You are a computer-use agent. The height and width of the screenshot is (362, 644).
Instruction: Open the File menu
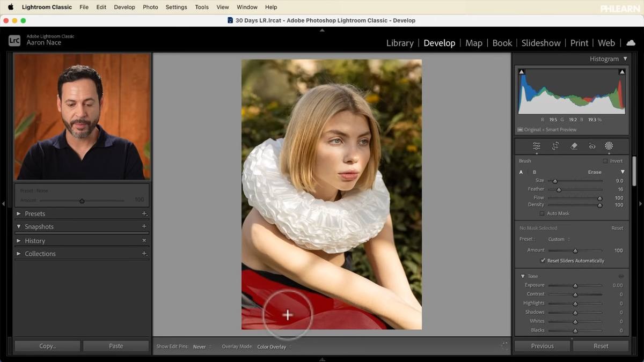click(x=84, y=7)
